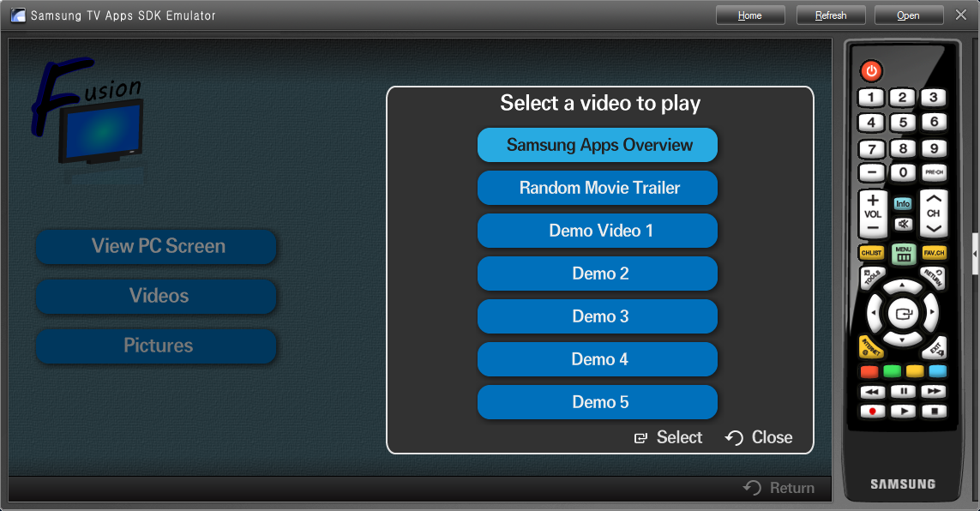Click the Refresh button in title bar

click(831, 15)
